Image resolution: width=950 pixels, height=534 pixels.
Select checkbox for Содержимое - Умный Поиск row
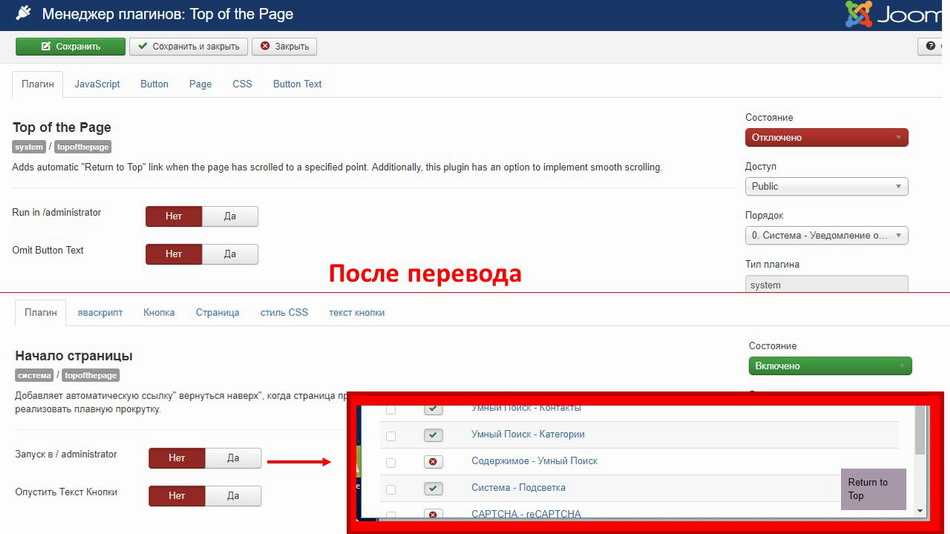point(391,463)
